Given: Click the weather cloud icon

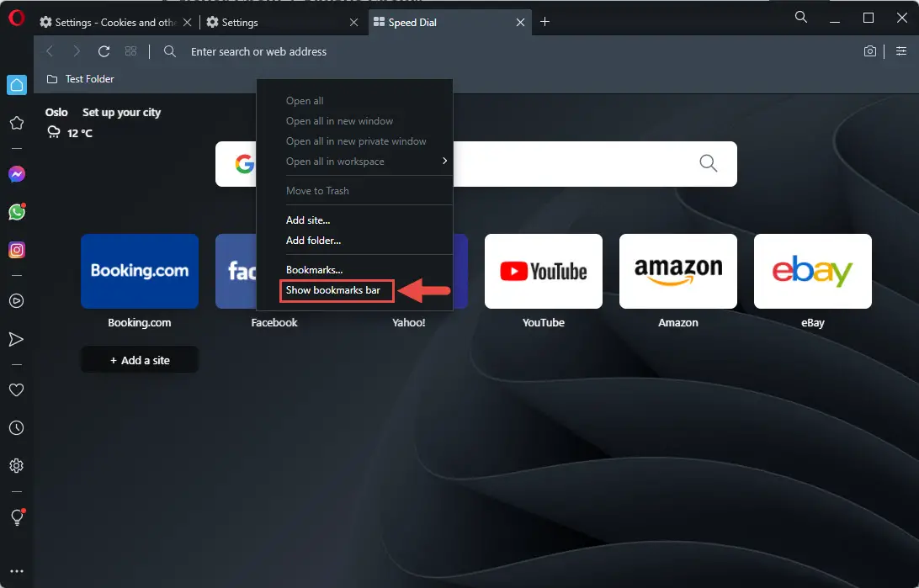Looking at the screenshot, I should (x=53, y=132).
